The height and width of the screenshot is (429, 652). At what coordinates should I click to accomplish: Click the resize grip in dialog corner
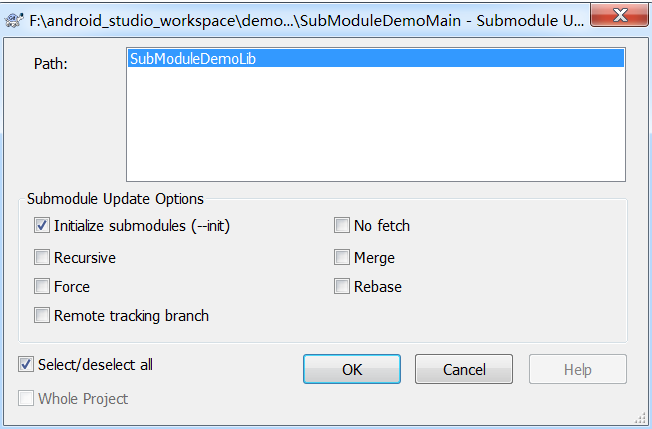[x=642, y=419]
